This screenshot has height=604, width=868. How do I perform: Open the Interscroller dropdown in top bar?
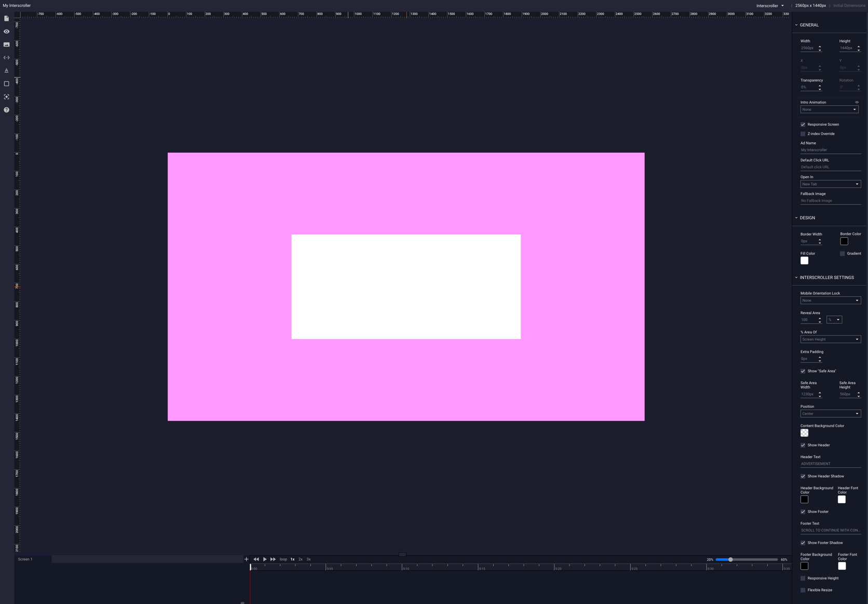tap(770, 5)
